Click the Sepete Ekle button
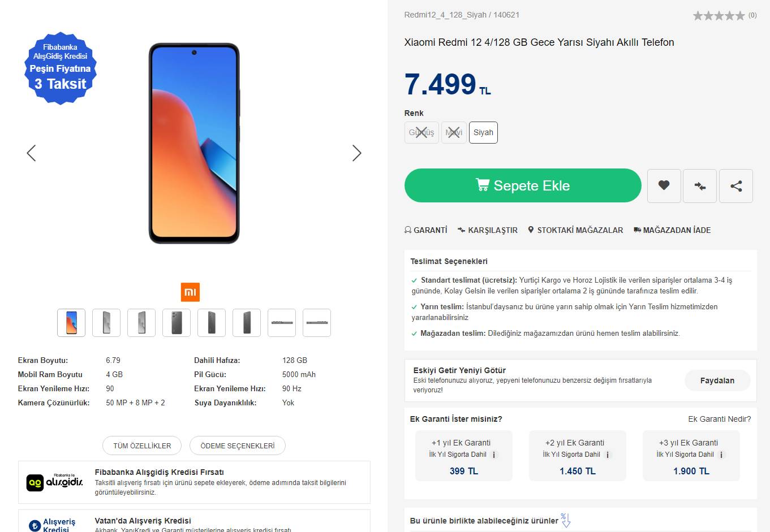Viewport: 770px width, 532px height. [523, 185]
